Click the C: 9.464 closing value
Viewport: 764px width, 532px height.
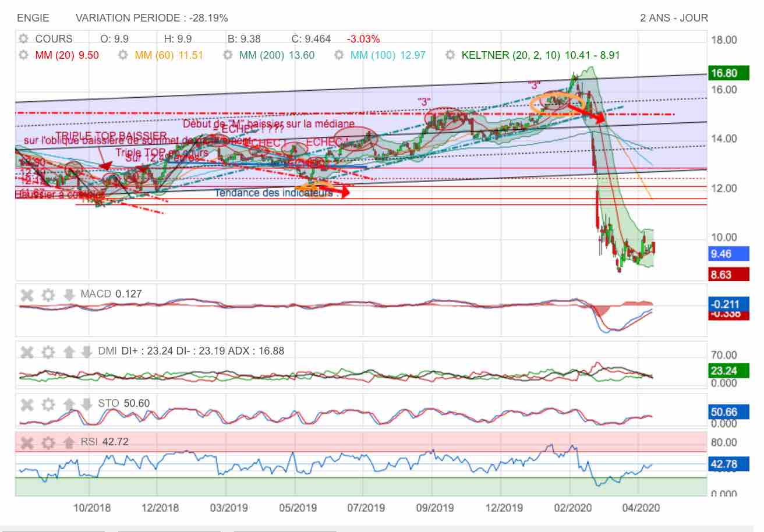pyautogui.click(x=311, y=39)
